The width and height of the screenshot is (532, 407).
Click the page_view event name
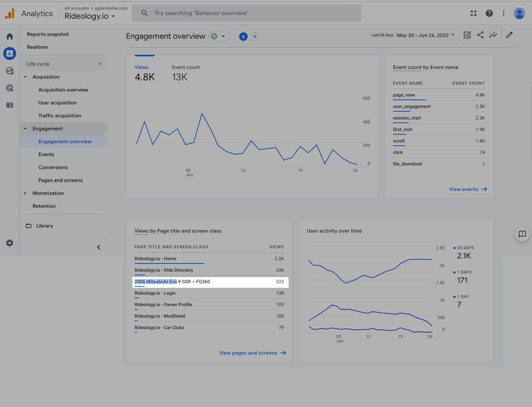(x=404, y=95)
